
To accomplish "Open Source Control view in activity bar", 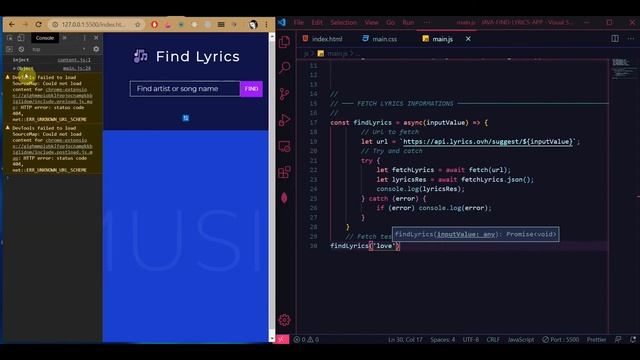I will [x=284, y=94].
